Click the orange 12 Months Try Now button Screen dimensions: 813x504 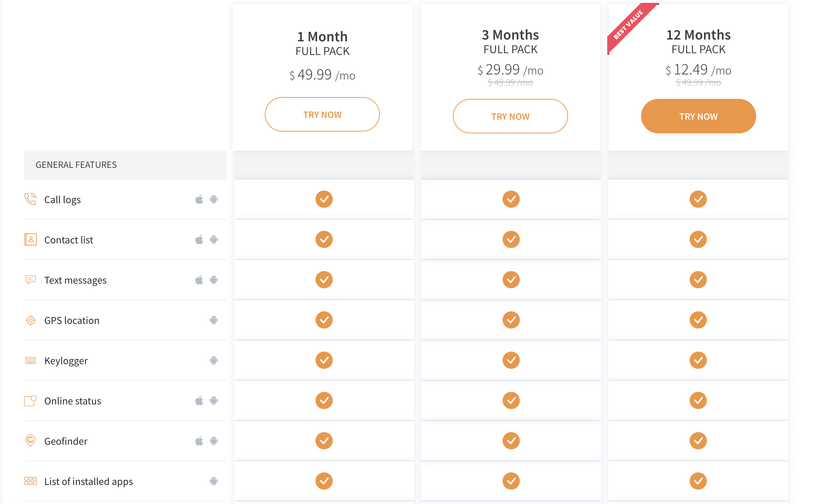[699, 116]
